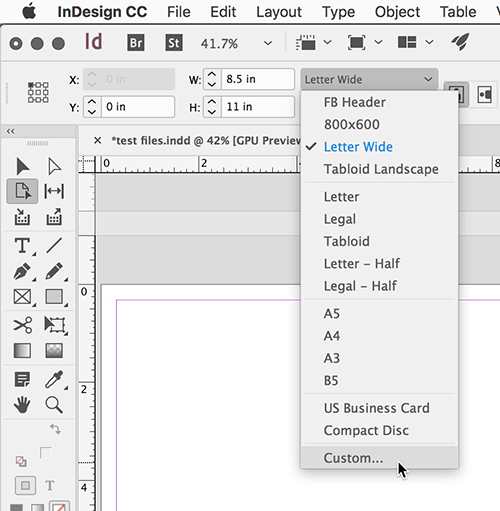Choose Letter - Half page size
The width and height of the screenshot is (500, 511).
380,264
